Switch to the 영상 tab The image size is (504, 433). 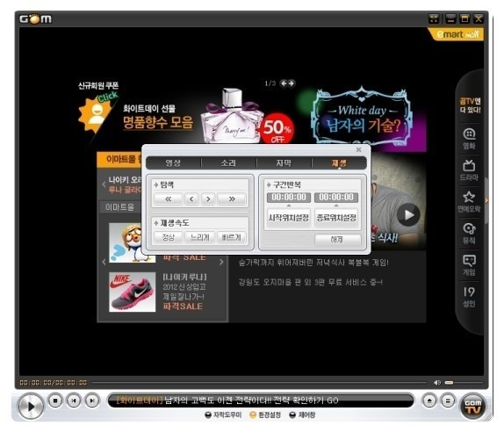click(x=174, y=163)
